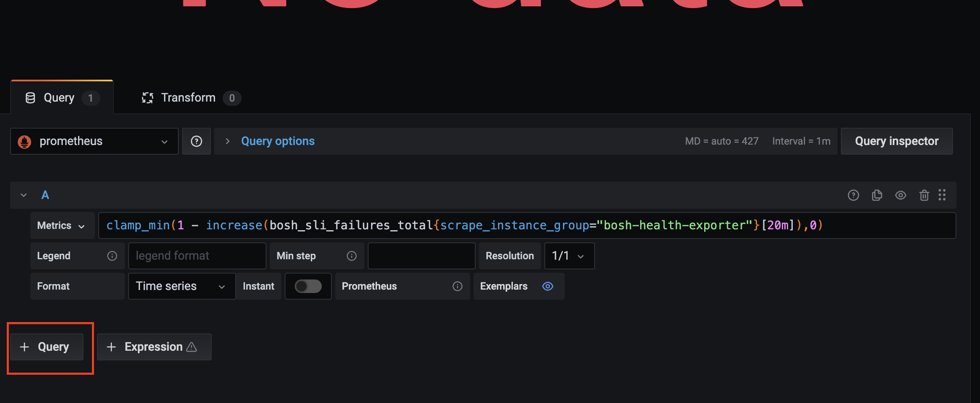The height and width of the screenshot is (403, 980).
Task: Open the Format Time series dropdown
Action: (x=181, y=286)
